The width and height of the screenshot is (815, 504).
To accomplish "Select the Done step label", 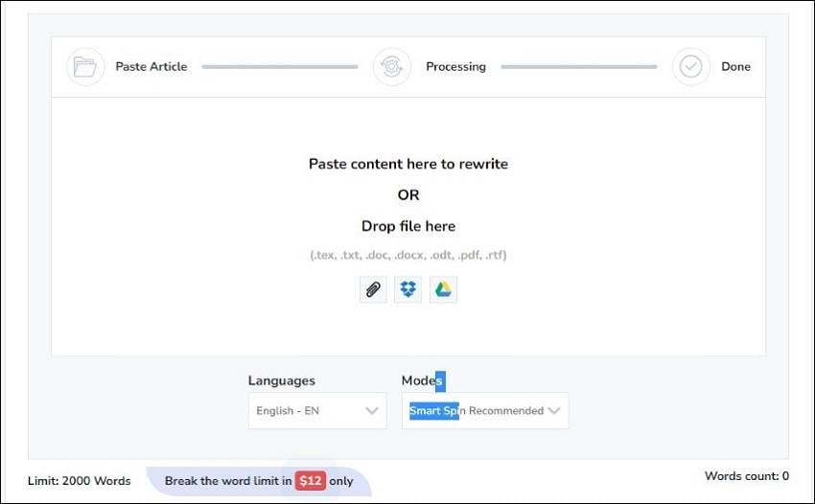I will [x=735, y=67].
